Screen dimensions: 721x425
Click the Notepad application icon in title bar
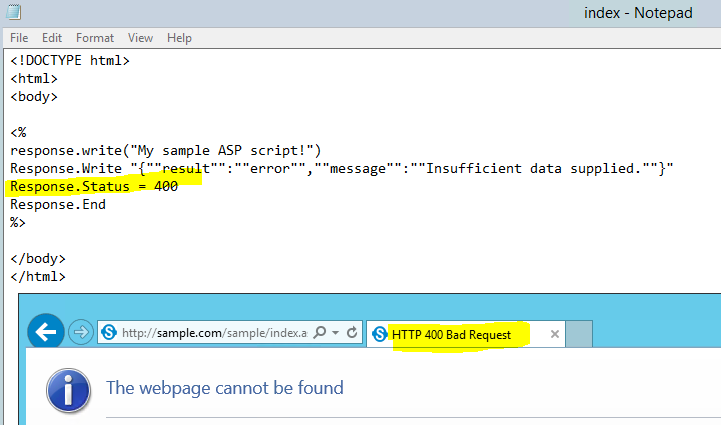pyautogui.click(x=14, y=12)
